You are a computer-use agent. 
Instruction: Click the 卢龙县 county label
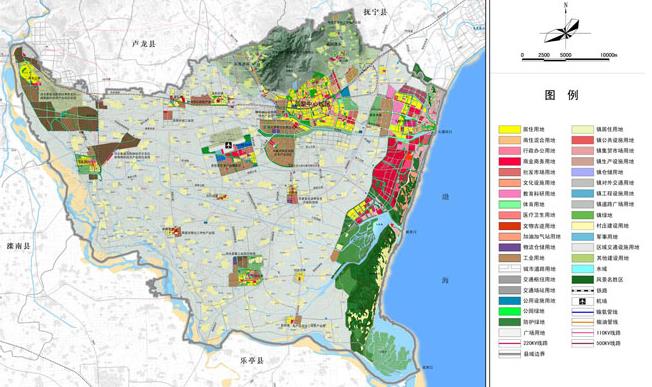(143, 44)
